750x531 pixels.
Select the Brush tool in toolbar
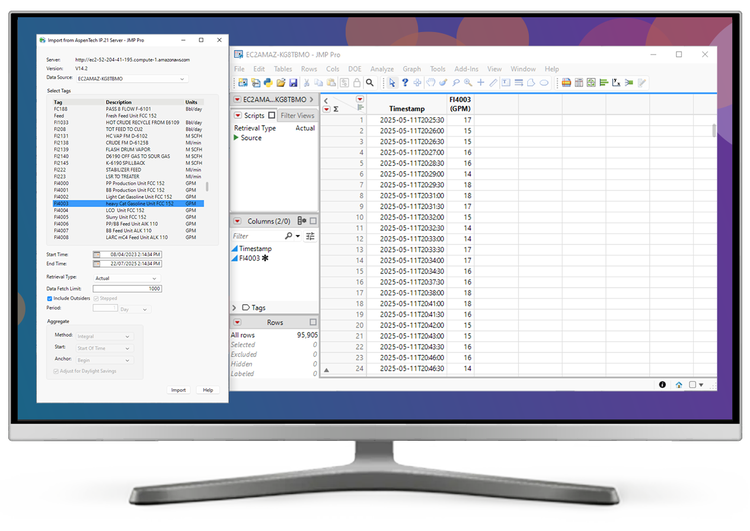pos(443,83)
